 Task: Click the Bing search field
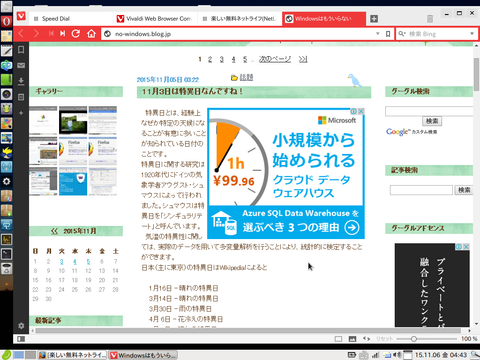point(437,34)
